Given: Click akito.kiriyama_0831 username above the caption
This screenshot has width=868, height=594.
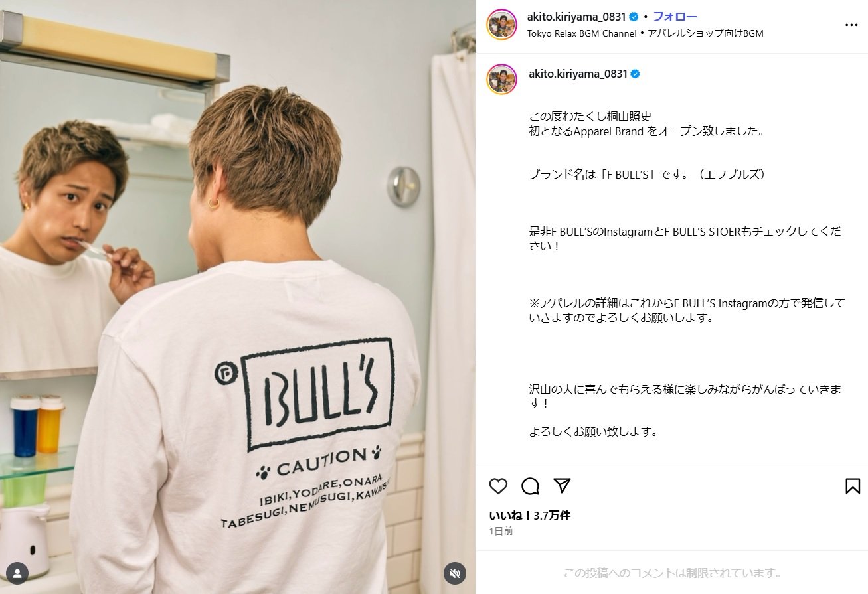Looking at the screenshot, I should tap(578, 74).
